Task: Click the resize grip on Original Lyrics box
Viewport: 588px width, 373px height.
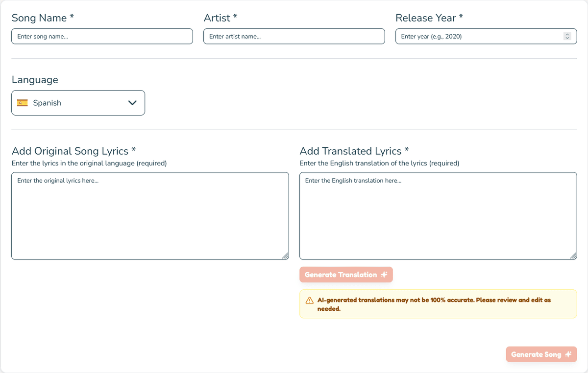Action: click(x=286, y=256)
